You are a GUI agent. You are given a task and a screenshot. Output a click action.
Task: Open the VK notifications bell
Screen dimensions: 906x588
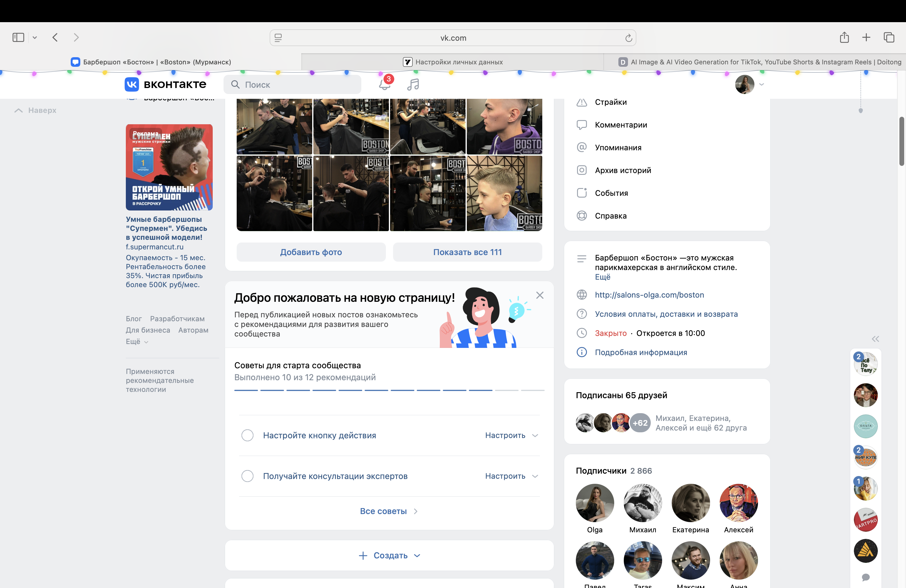coord(384,84)
